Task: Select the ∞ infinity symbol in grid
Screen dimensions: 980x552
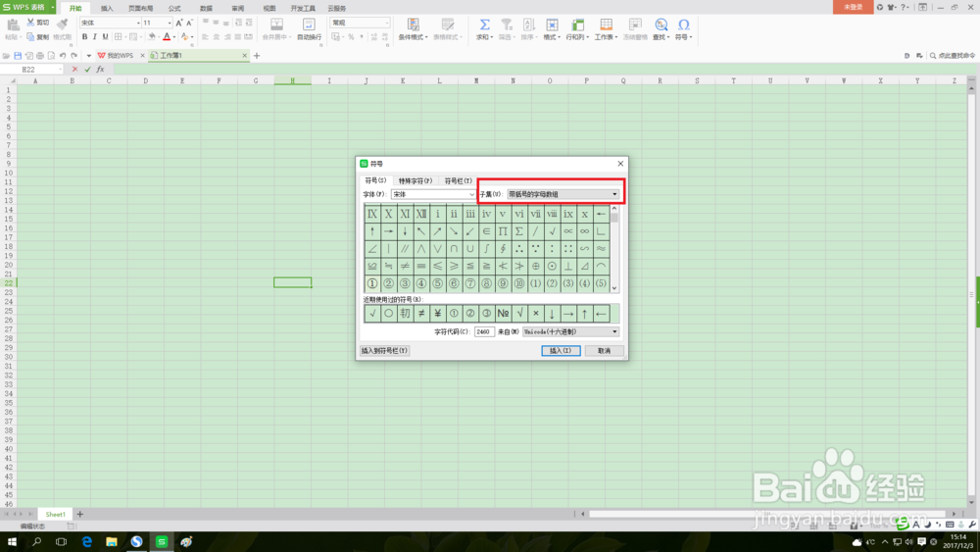Action: pyautogui.click(x=584, y=231)
